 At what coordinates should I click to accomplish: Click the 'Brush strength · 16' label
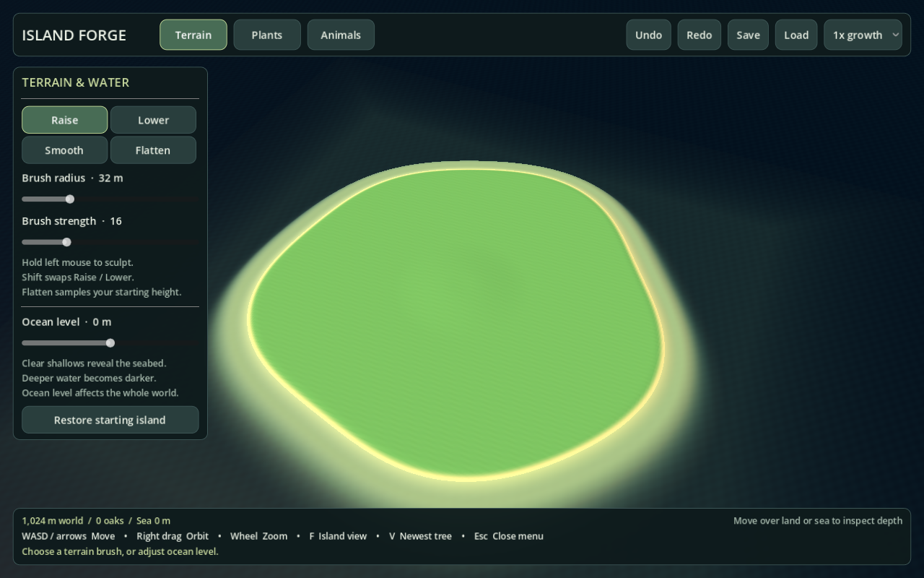tap(71, 221)
